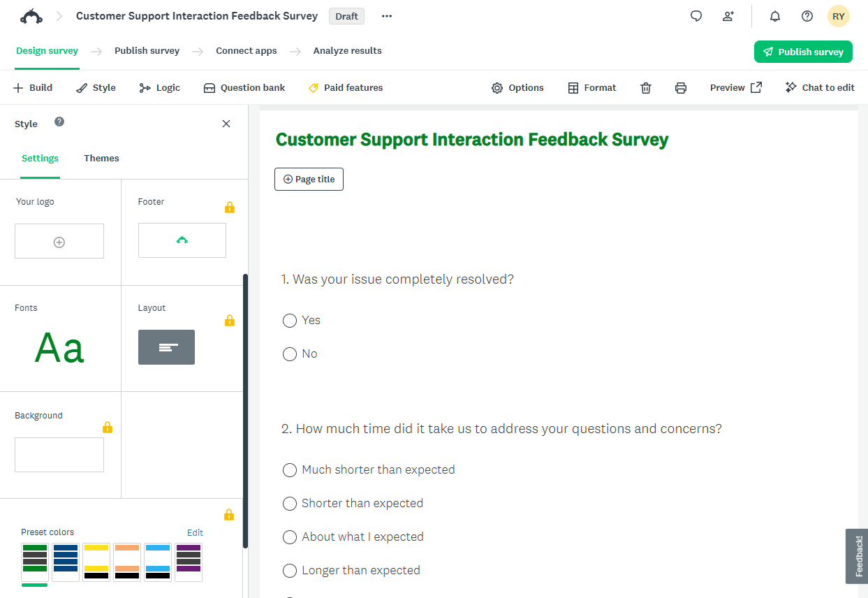Open Logic in the toolbar
The height and width of the screenshot is (598, 868).
point(159,88)
